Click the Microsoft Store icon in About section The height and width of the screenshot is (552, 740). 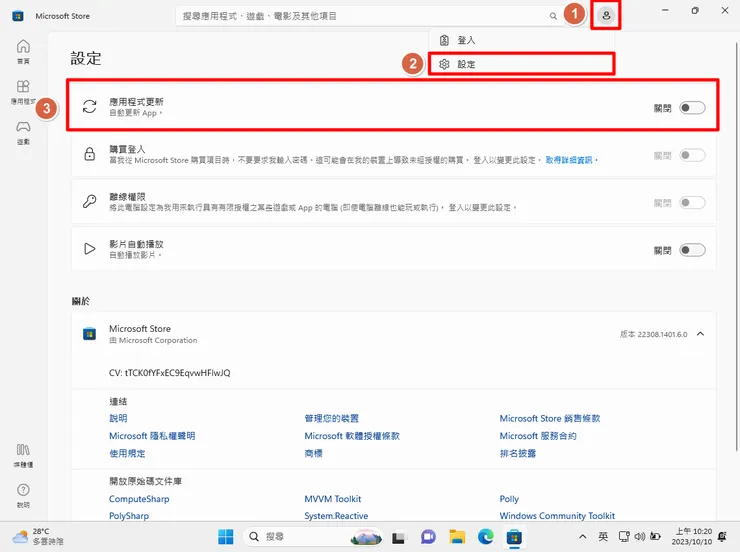(89, 334)
